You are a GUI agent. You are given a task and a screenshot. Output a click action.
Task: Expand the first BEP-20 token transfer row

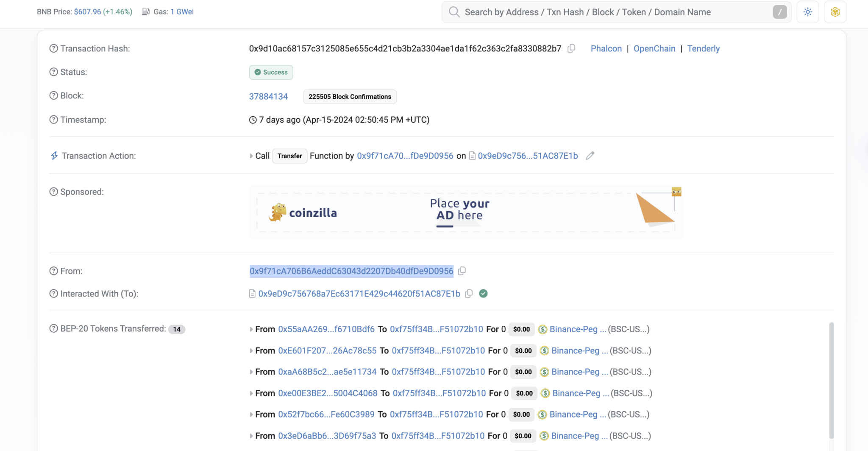pos(250,329)
